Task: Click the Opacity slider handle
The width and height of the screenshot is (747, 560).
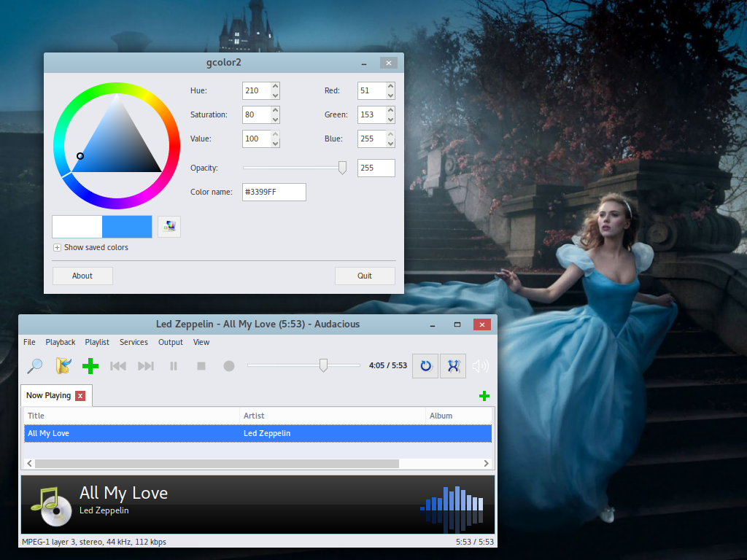Action: [342, 168]
